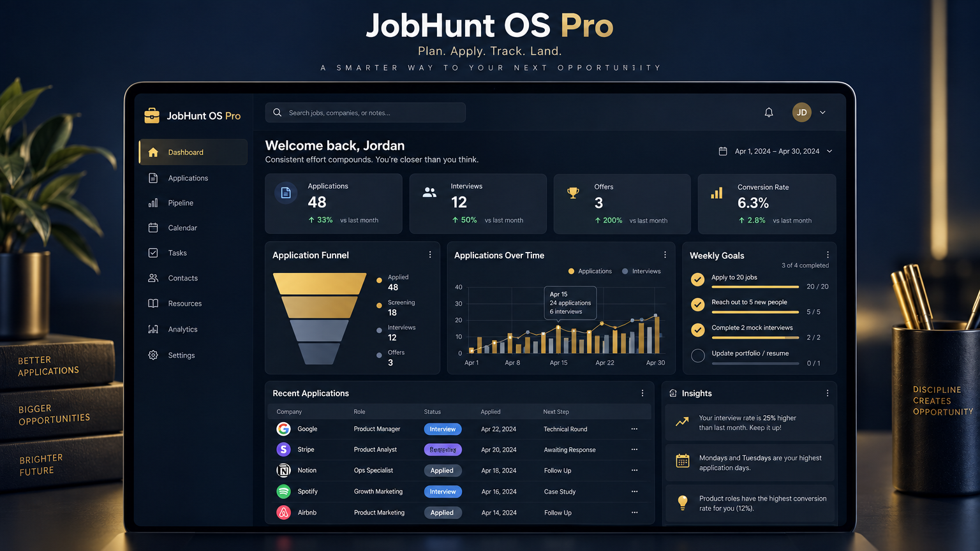Screen dimensions: 980x551
Task: Toggle Interviews series in chart legend
Action: (x=642, y=271)
